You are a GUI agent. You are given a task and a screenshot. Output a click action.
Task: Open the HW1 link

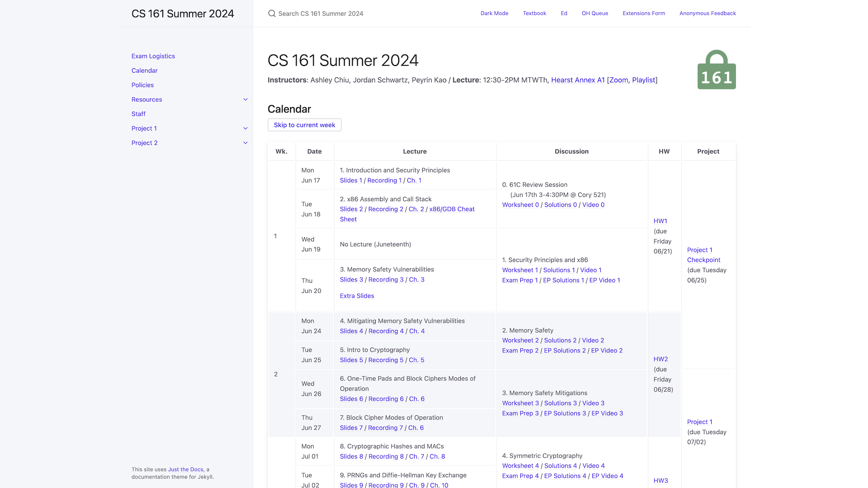tap(660, 221)
